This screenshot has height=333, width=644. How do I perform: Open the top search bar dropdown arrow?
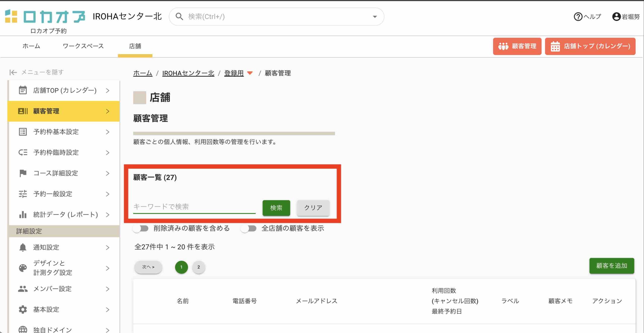pos(375,17)
